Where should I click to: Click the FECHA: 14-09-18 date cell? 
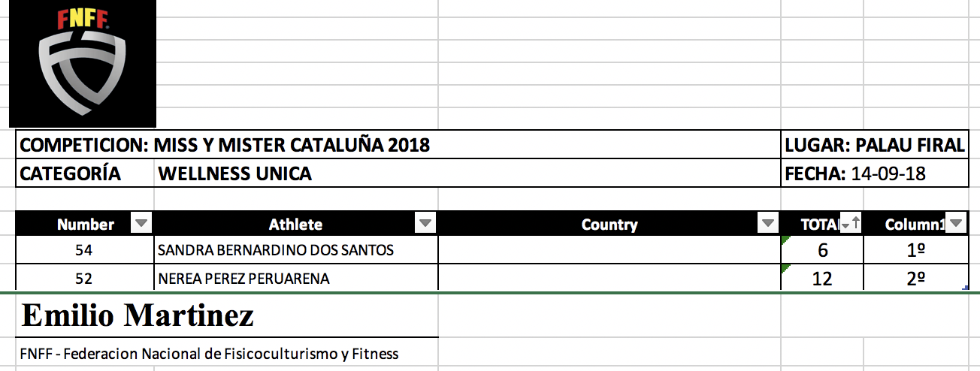855,174
